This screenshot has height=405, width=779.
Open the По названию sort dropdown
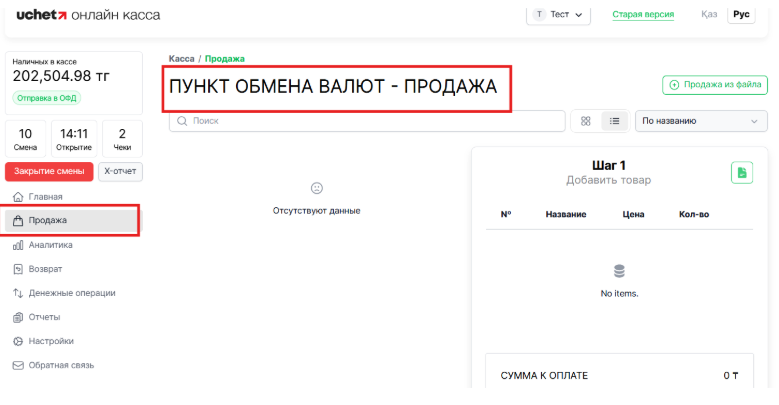click(x=701, y=121)
